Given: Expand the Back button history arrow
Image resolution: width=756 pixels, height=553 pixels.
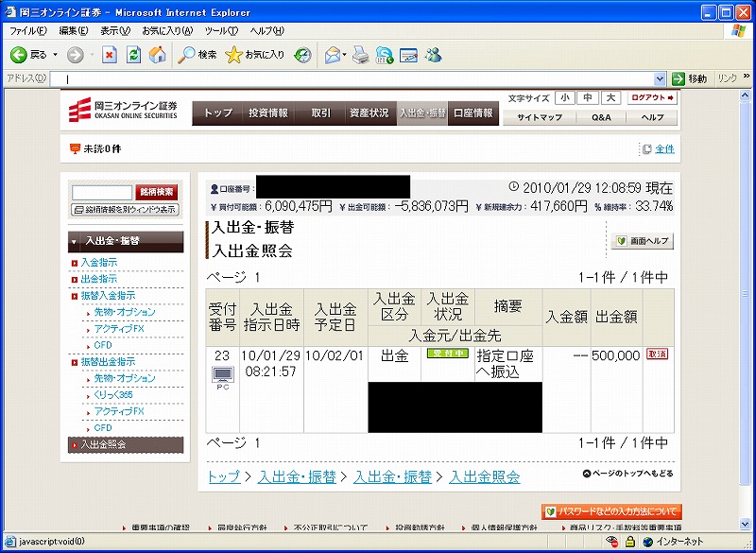Looking at the screenshot, I should pos(55,55).
